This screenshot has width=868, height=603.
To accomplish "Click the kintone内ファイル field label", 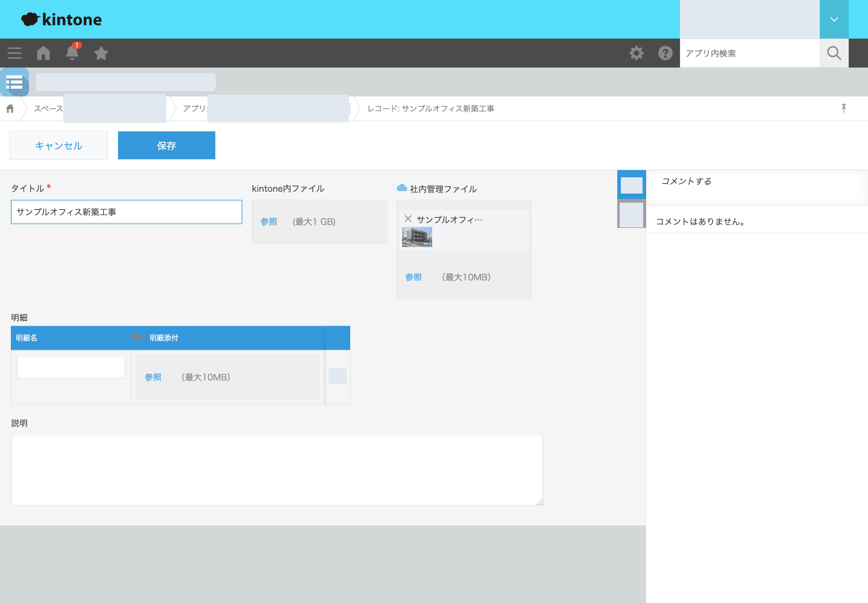I will coord(288,189).
